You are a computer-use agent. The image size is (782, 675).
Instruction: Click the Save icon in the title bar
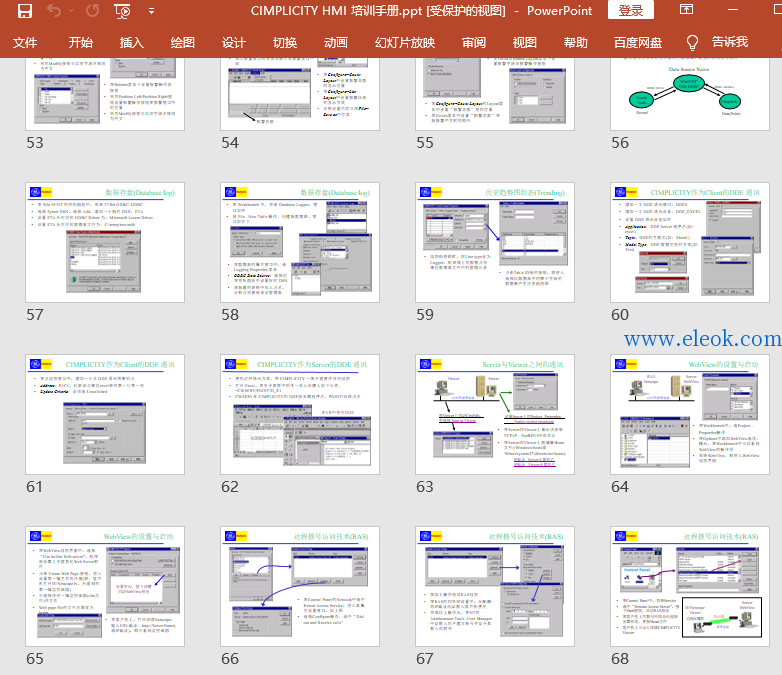click(x=25, y=11)
